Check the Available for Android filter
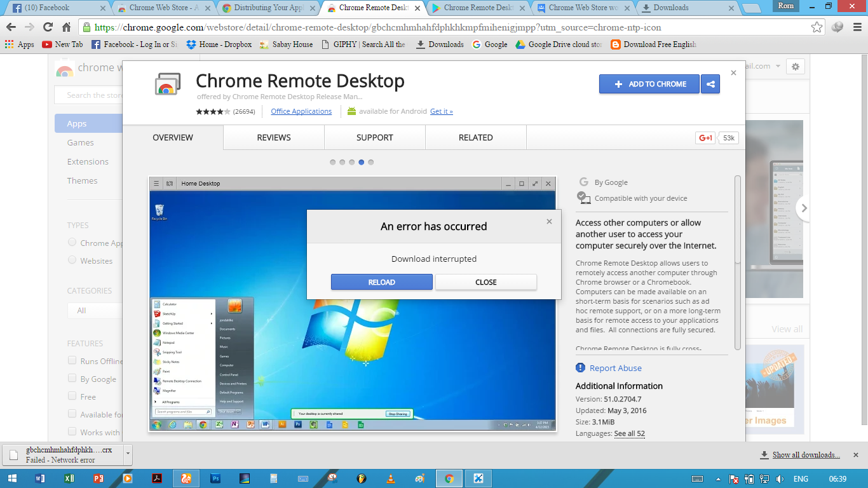 click(x=72, y=414)
